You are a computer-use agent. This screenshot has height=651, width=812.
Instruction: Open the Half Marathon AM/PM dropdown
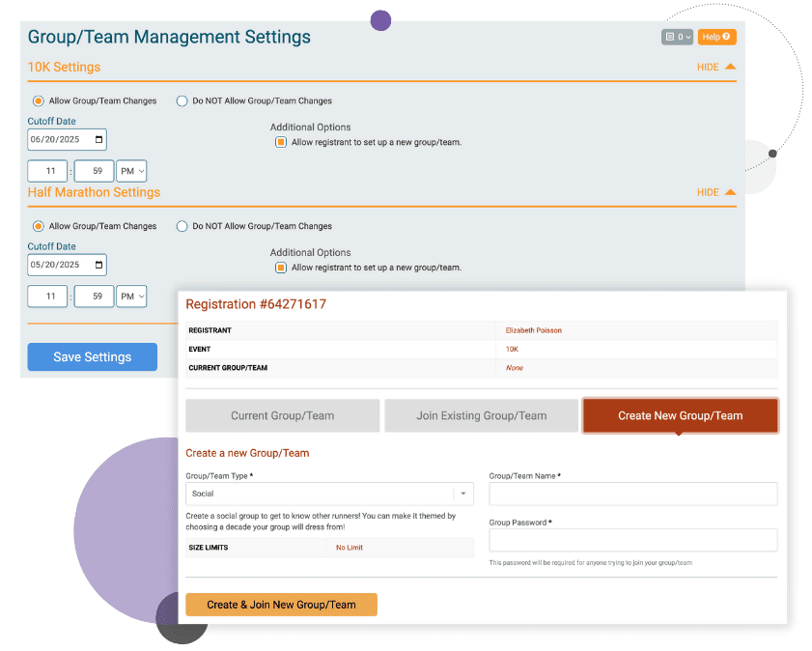(x=131, y=297)
